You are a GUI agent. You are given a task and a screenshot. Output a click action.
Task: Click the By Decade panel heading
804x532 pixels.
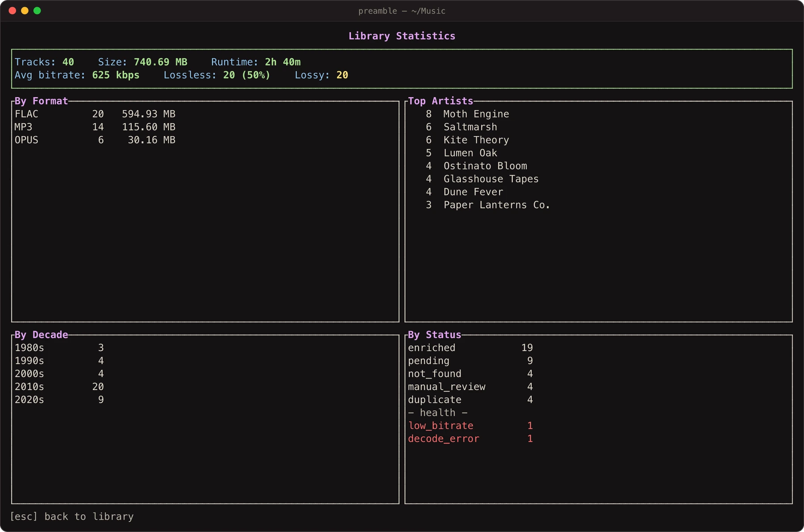coord(41,335)
